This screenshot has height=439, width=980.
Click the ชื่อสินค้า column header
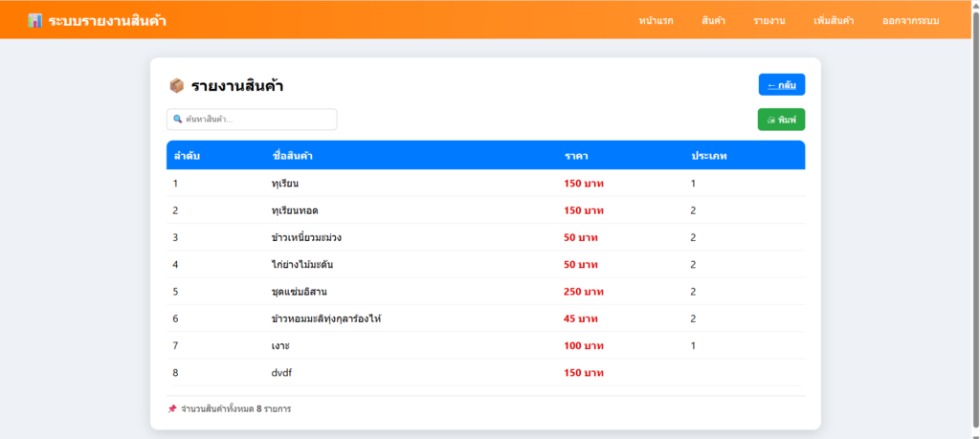click(x=295, y=155)
